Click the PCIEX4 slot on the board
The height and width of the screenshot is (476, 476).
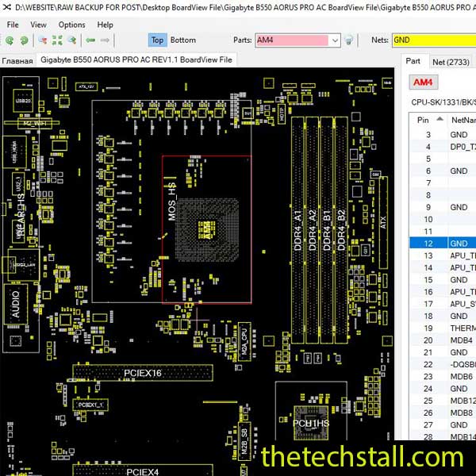[x=143, y=470]
